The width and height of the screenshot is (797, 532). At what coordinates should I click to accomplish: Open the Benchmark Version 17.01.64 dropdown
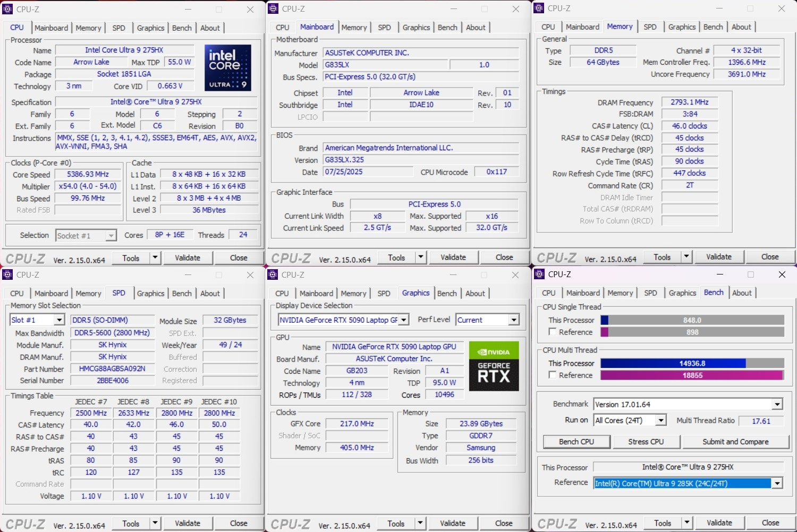(777, 405)
